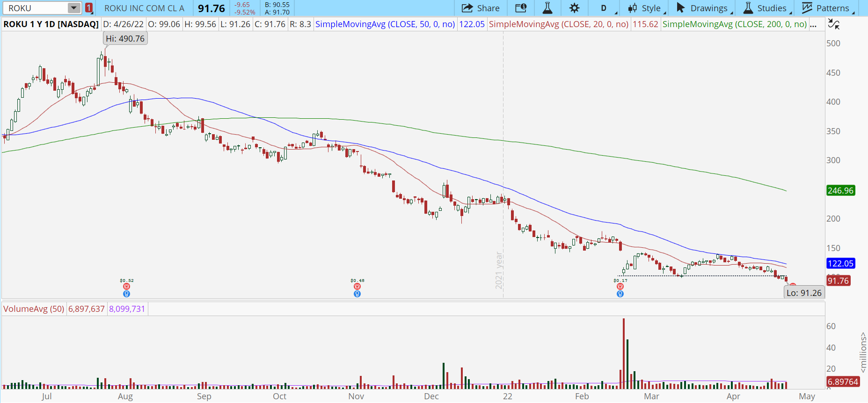
Task: Click the VolumeAvg (50) study label
Action: 34,309
